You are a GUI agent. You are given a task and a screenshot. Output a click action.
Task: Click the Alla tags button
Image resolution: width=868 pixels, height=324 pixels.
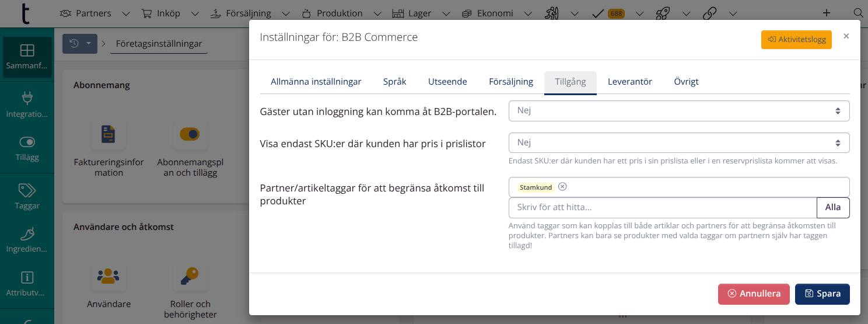pyautogui.click(x=833, y=208)
